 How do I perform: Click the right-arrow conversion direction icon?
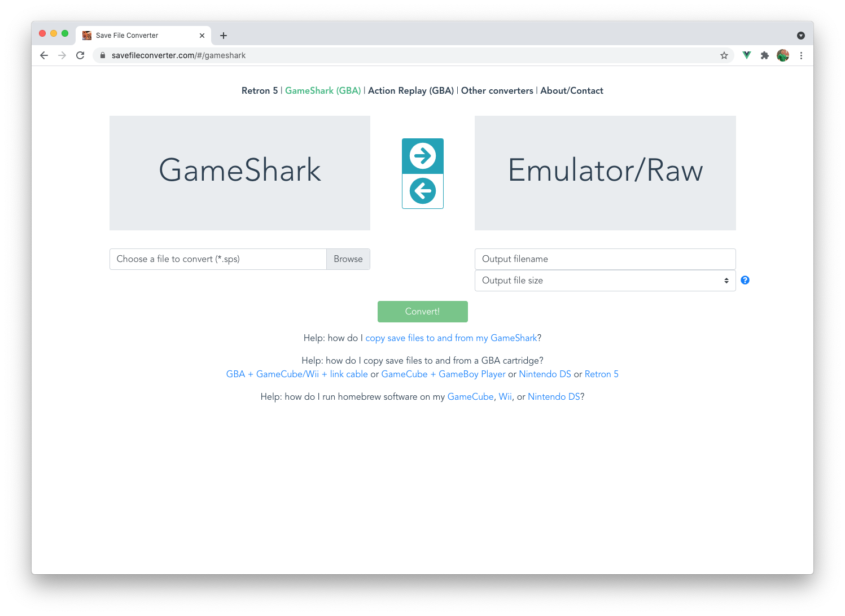pyautogui.click(x=423, y=156)
